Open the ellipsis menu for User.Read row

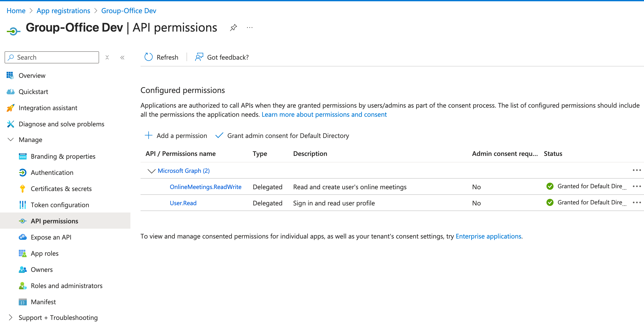tap(637, 202)
